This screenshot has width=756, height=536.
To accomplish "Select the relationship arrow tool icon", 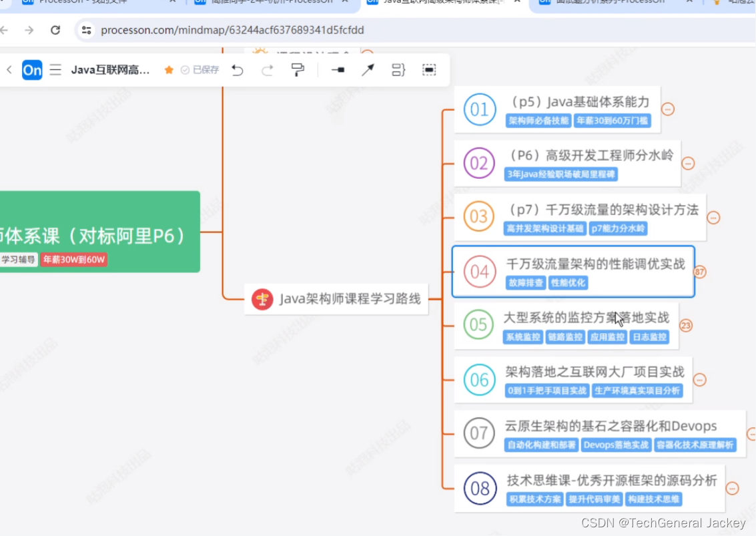I will click(368, 69).
